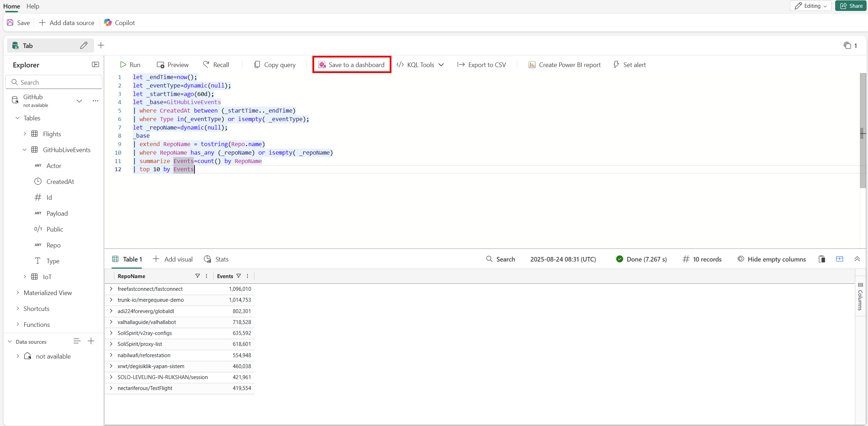This screenshot has height=426, width=868.
Task: Open the Columns side panel
Action: point(860,296)
